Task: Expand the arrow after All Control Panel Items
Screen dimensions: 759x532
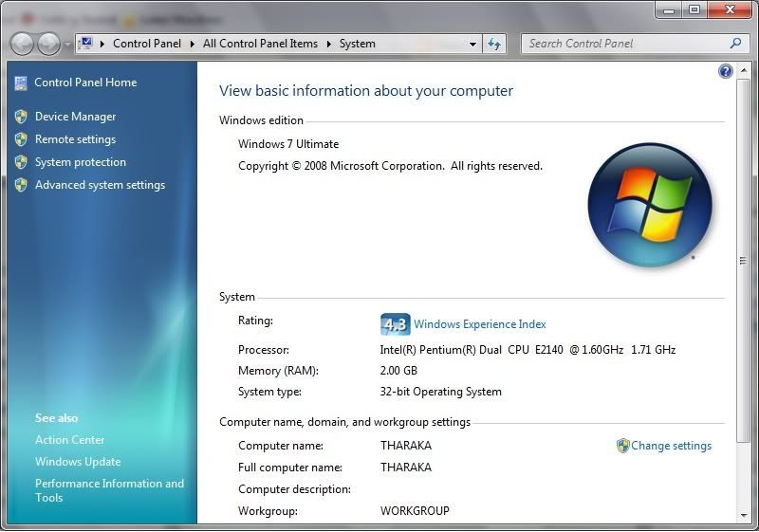Action: pos(328,44)
